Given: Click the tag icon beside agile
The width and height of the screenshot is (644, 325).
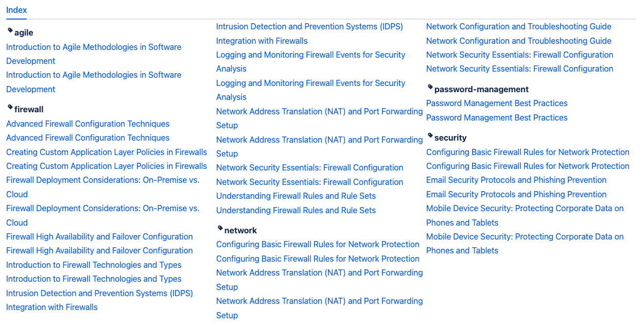Looking at the screenshot, I should coord(10,31).
